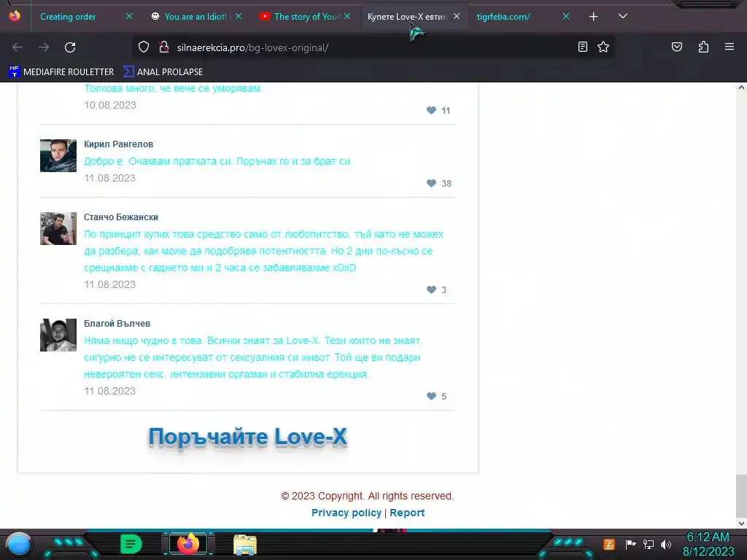The width and height of the screenshot is (747, 560).
Task: Open the network tray icon
Action: pos(649,544)
